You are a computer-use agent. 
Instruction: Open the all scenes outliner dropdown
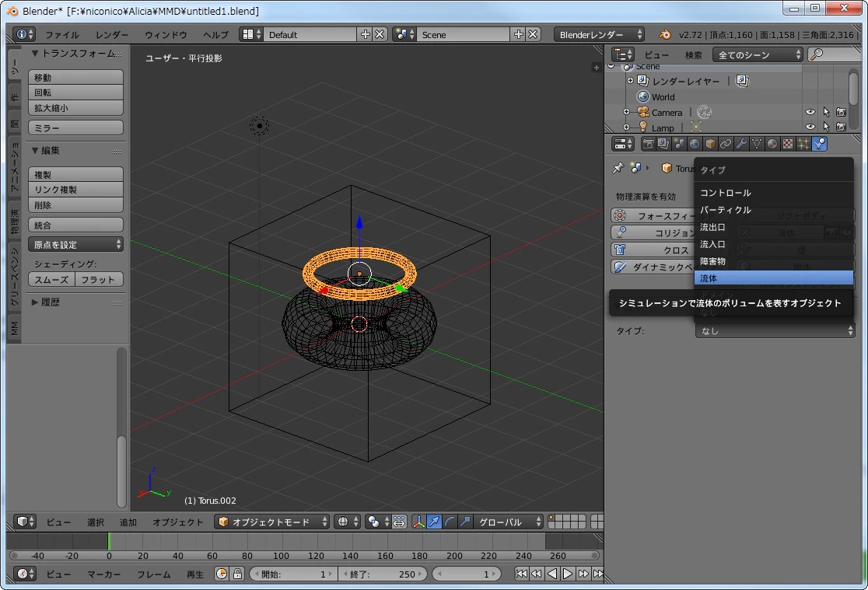pyautogui.click(x=758, y=54)
